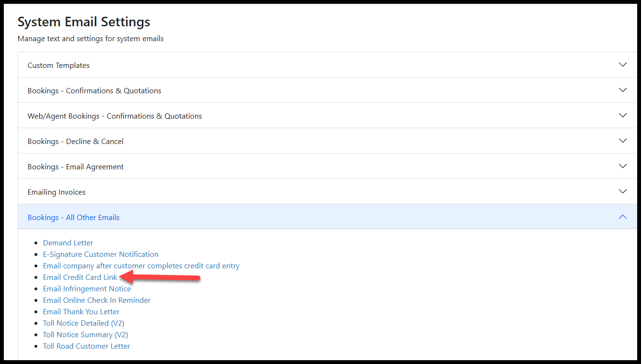This screenshot has height=364, width=641.
Task: Open E-Signature Customer Notification link
Action: (100, 254)
